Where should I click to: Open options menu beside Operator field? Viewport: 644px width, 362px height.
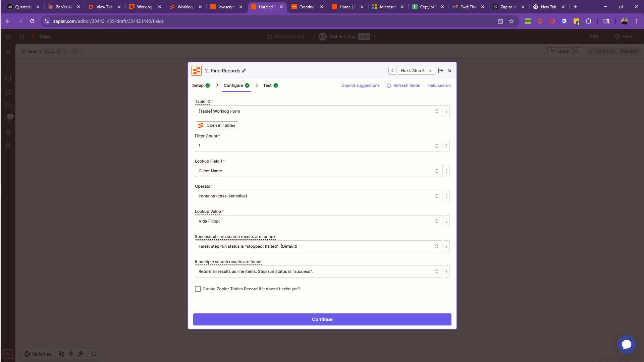pyautogui.click(x=446, y=196)
